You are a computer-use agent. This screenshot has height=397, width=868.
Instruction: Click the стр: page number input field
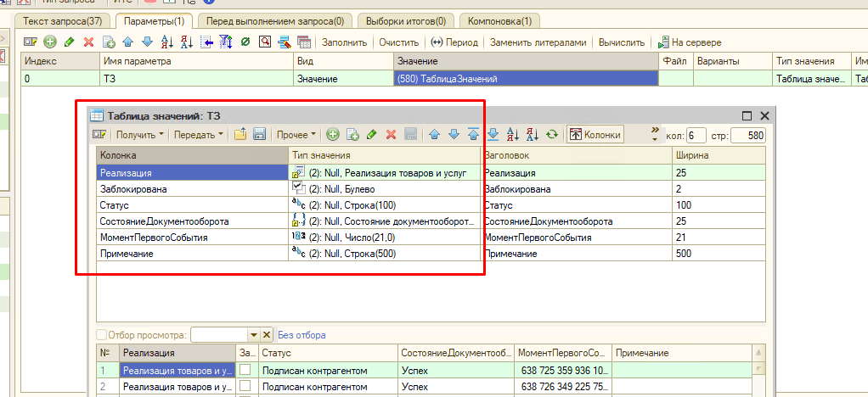point(747,135)
